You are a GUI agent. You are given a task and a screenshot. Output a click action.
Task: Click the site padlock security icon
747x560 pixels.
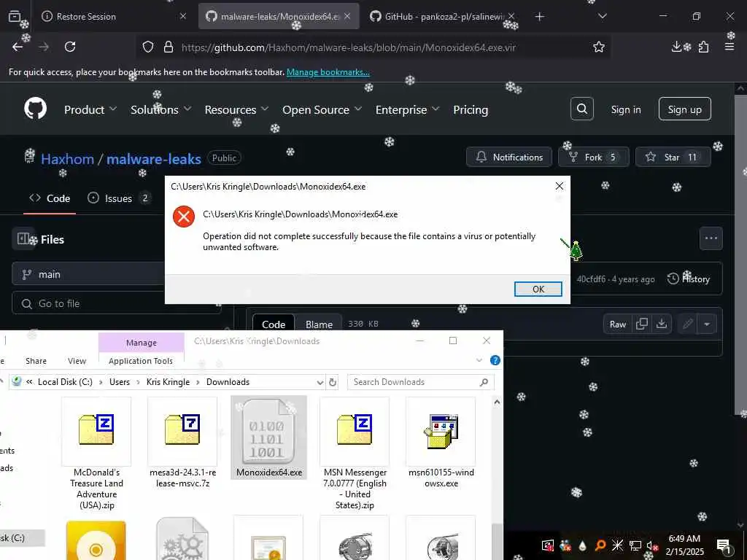pyautogui.click(x=169, y=47)
